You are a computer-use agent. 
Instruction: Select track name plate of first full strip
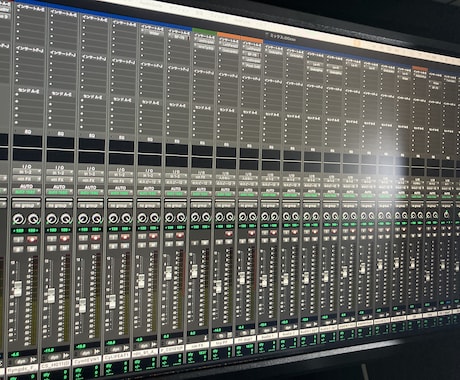pos(22,370)
